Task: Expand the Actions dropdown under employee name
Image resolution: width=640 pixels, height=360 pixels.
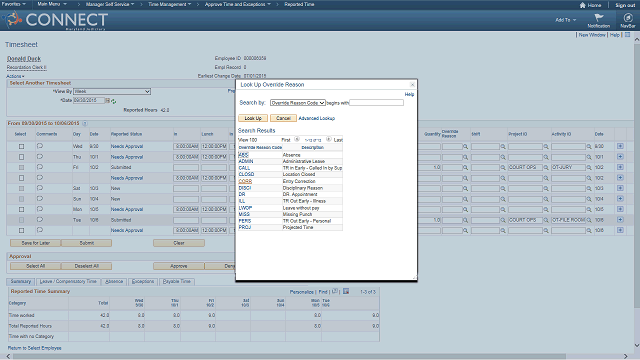Action: point(15,76)
